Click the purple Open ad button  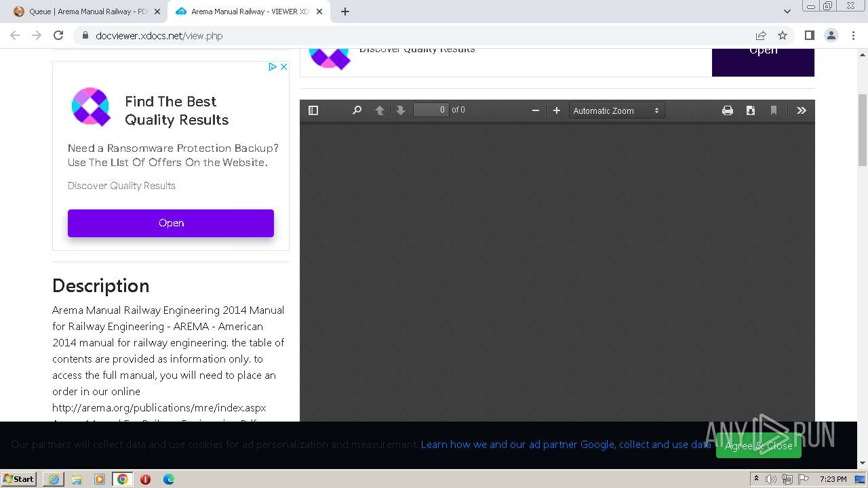[171, 223]
